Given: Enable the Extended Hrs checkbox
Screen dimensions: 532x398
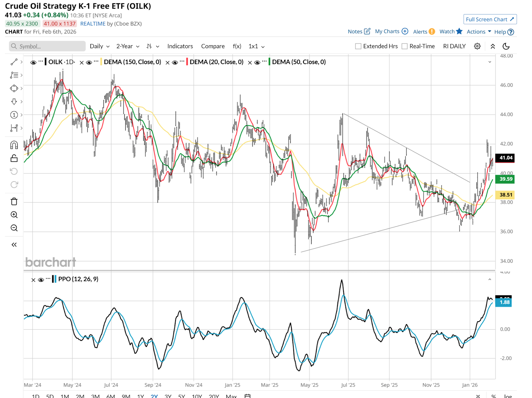Looking at the screenshot, I should [x=358, y=46].
